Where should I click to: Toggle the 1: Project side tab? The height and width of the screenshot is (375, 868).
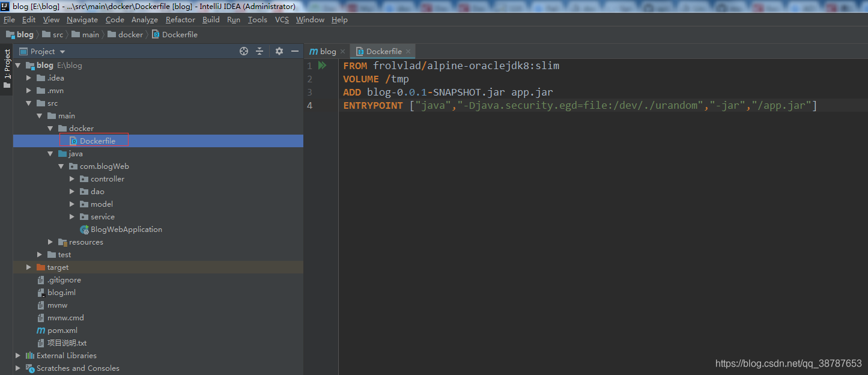coord(7,68)
